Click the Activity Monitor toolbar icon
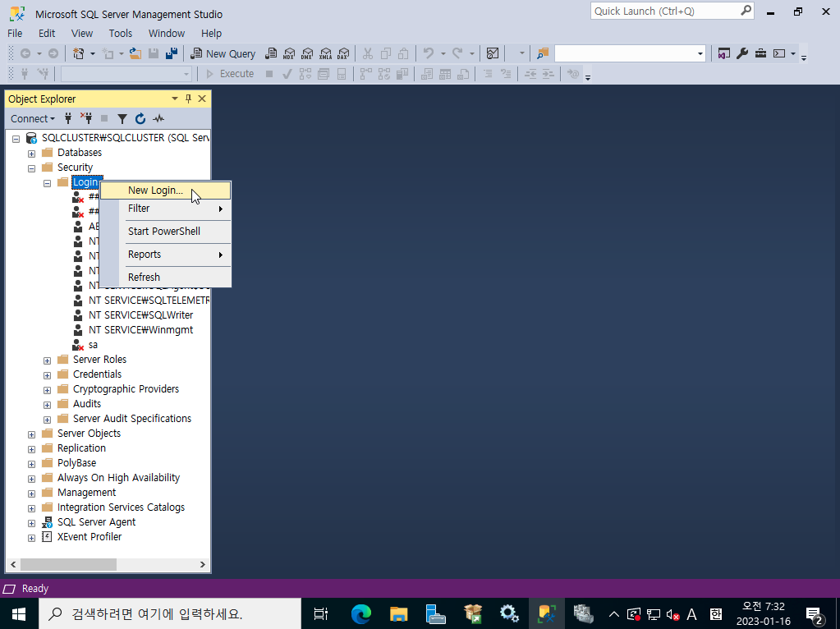 (x=493, y=53)
